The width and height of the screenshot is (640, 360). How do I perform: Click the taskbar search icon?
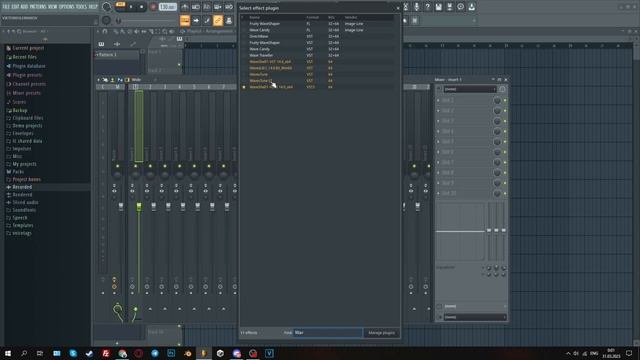(24, 353)
